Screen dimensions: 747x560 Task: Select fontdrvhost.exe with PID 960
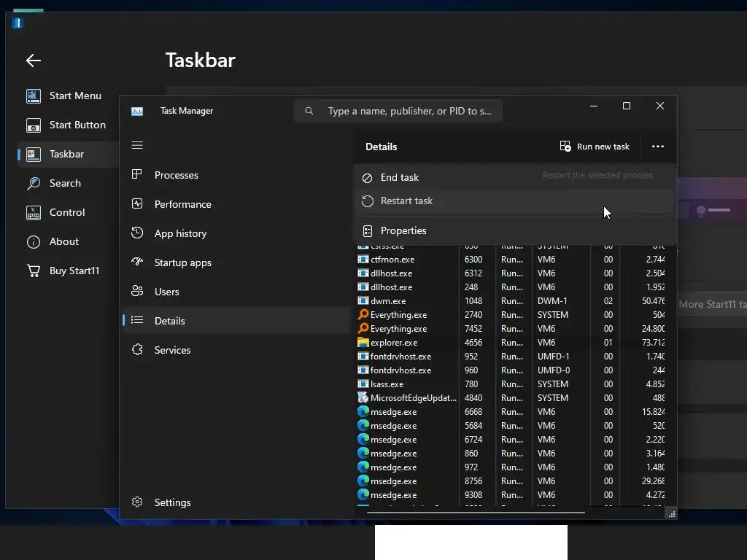coord(511,370)
